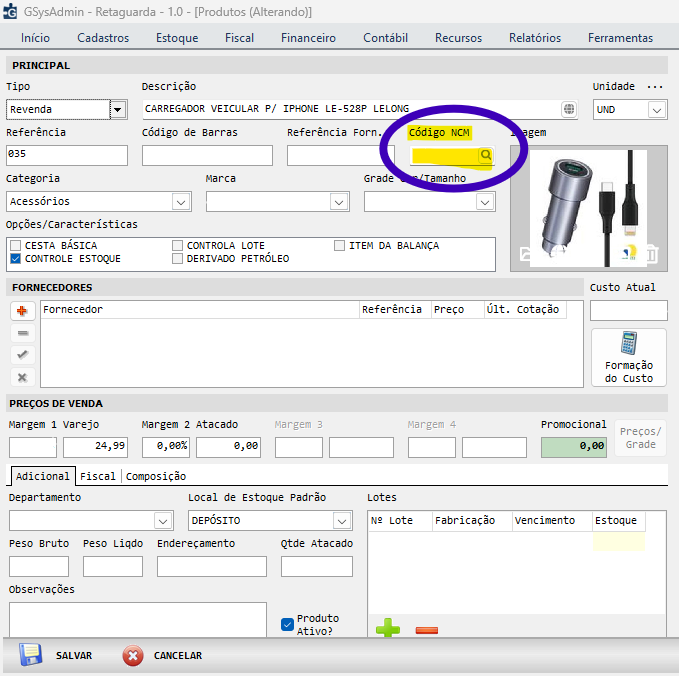Screen dimensions: 679x676
Task: Click the globe icon in Descrição field
Action: pyautogui.click(x=568, y=109)
